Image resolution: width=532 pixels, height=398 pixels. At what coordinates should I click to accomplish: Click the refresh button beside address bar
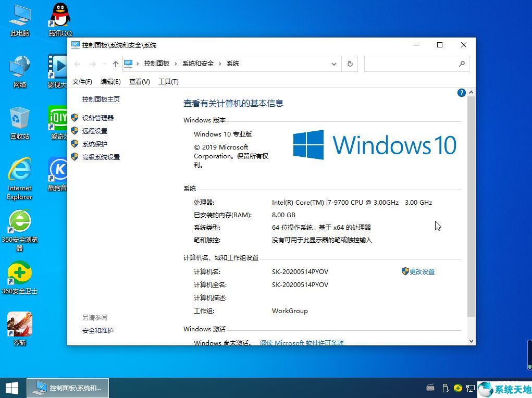tap(350, 64)
